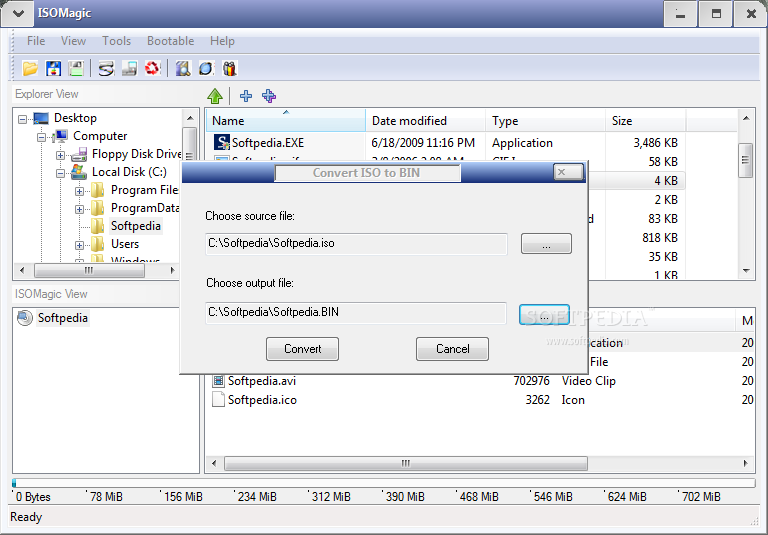Open the Bootable menu
Viewport: 768px width, 535px height.
(x=170, y=41)
